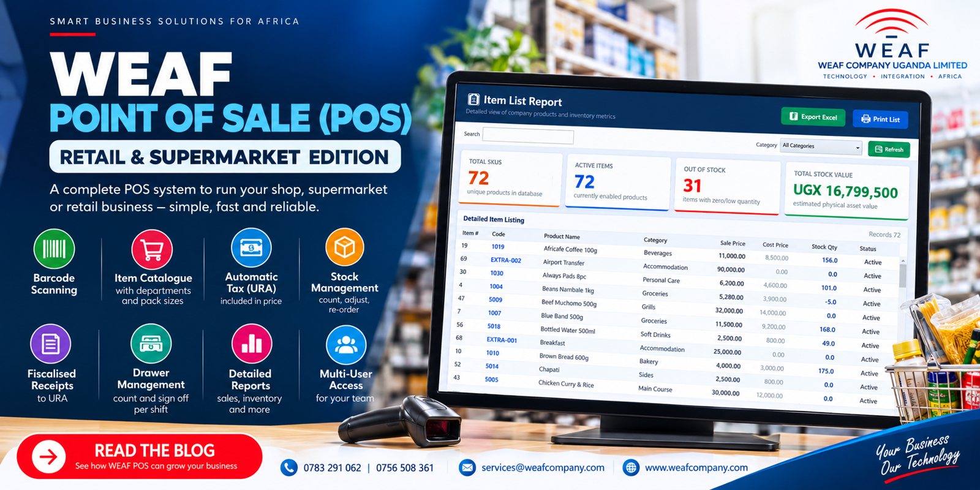Click the Total Stock Value card
Image resolution: width=980 pixels, height=490 pixels.
(846, 190)
